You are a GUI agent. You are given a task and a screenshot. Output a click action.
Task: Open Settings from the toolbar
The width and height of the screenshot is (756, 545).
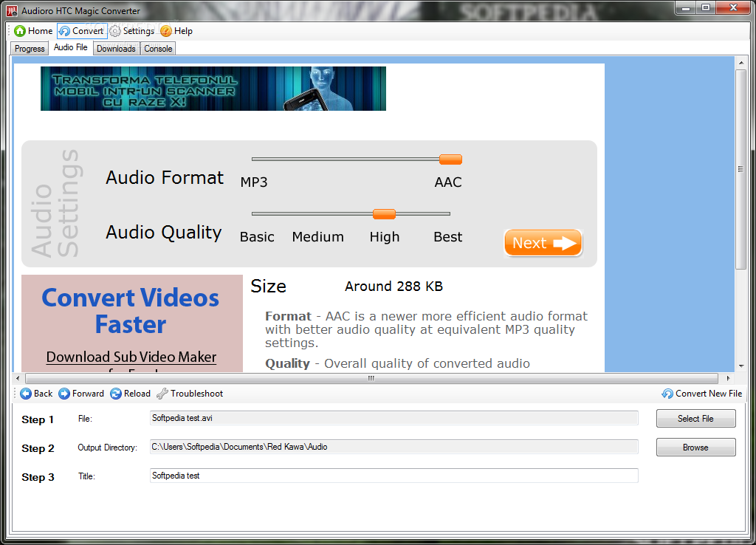click(x=132, y=31)
